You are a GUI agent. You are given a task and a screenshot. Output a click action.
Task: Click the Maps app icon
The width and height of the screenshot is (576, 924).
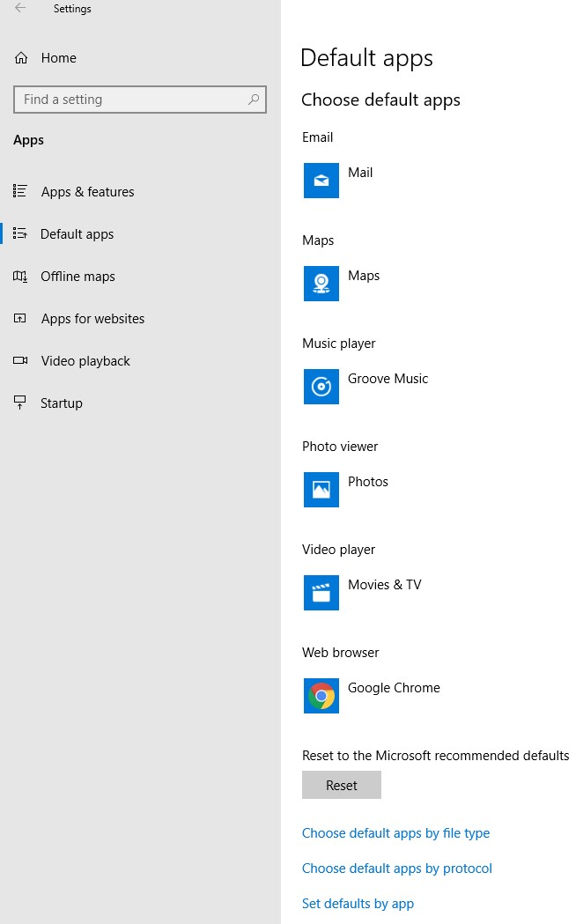pos(321,284)
